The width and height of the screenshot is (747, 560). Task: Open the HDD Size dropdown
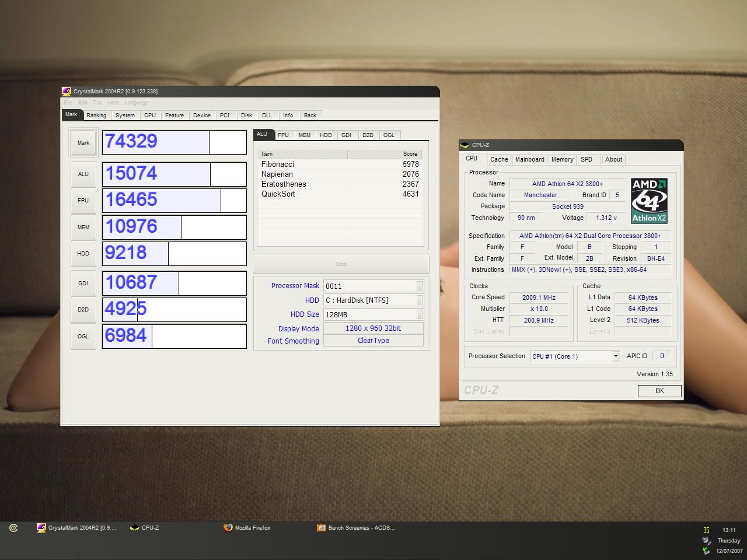pyautogui.click(x=420, y=314)
